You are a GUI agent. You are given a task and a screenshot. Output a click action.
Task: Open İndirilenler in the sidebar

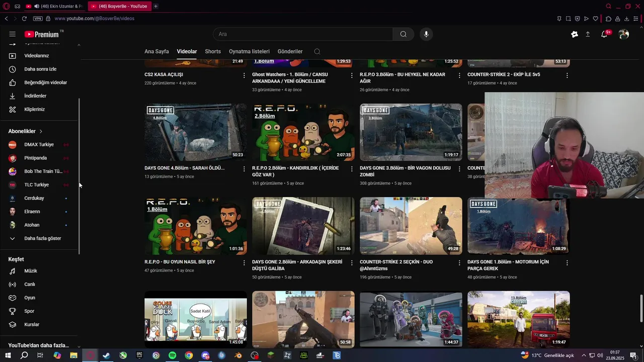39,96
